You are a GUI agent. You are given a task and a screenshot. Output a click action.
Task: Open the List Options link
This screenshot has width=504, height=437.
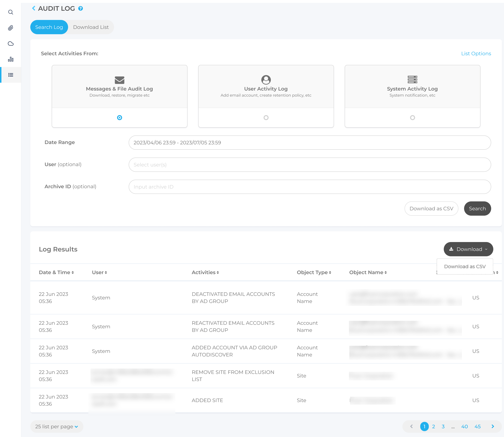(476, 53)
